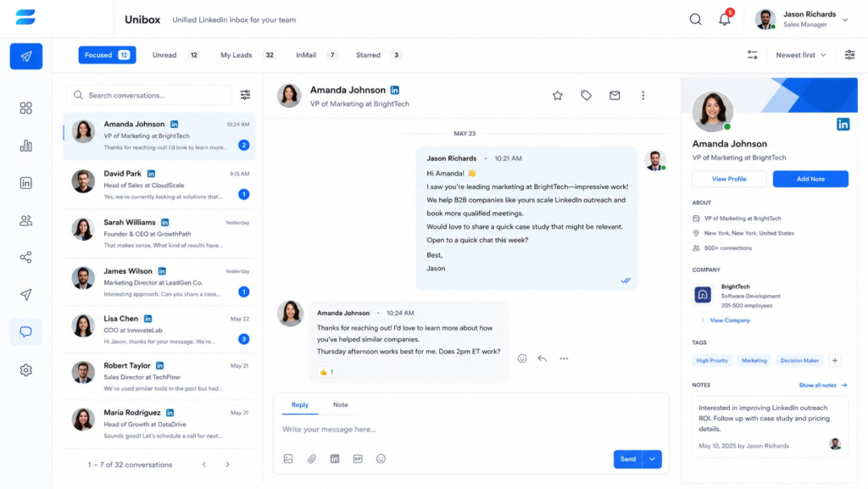Open filter sliders next to conversation search
868x489 pixels.
coord(245,95)
